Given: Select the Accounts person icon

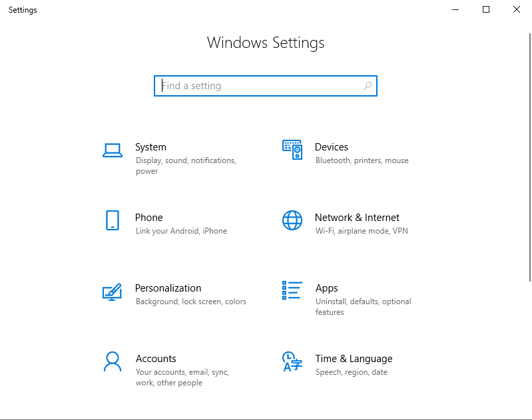Looking at the screenshot, I should (113, 361).
